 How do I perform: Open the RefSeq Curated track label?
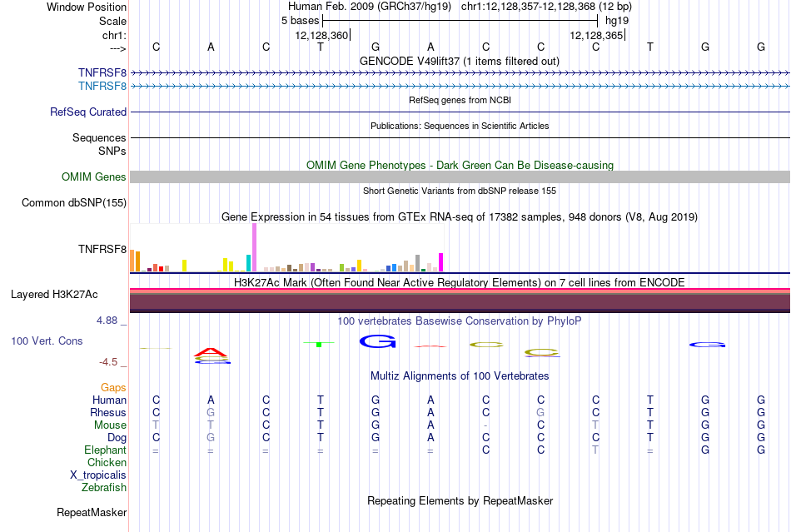[x=87, y=112]
